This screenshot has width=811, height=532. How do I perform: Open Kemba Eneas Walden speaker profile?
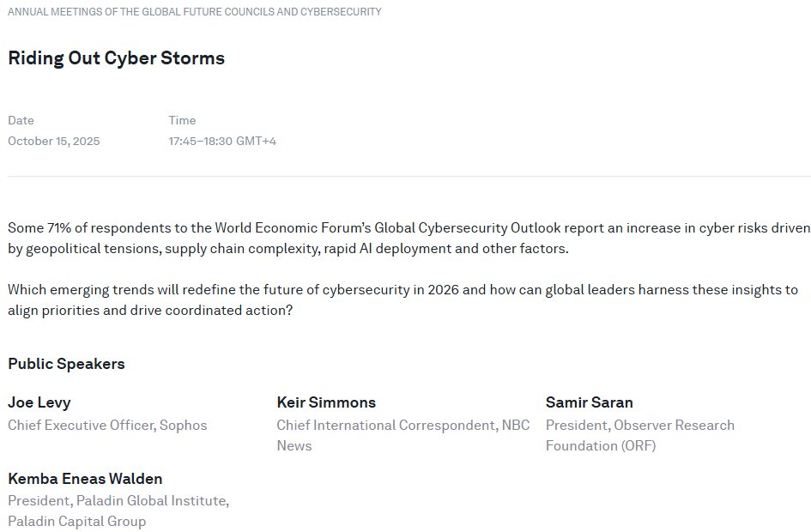[x=85, y=479]
